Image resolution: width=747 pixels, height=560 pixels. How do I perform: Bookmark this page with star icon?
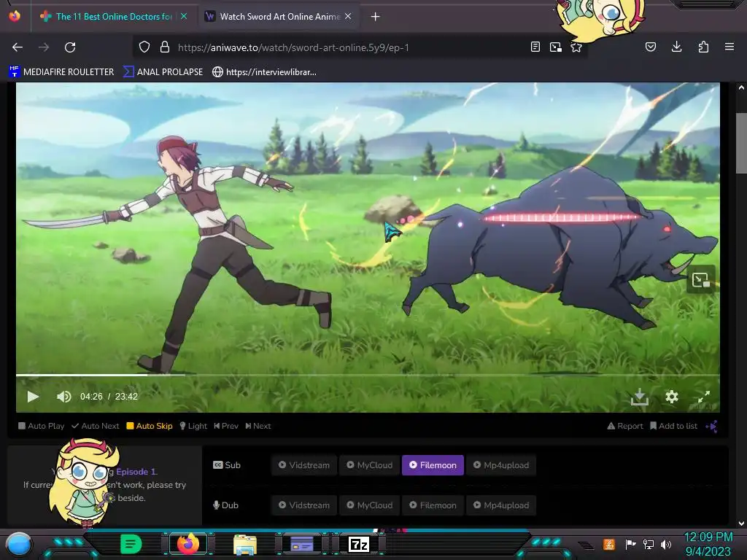tap(576, 47)
